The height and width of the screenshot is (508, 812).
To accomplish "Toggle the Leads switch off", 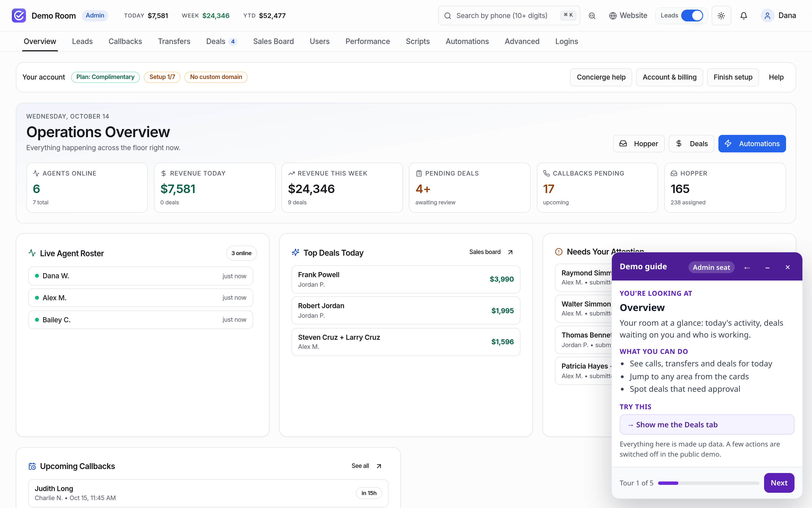I will tap(692, 16).
